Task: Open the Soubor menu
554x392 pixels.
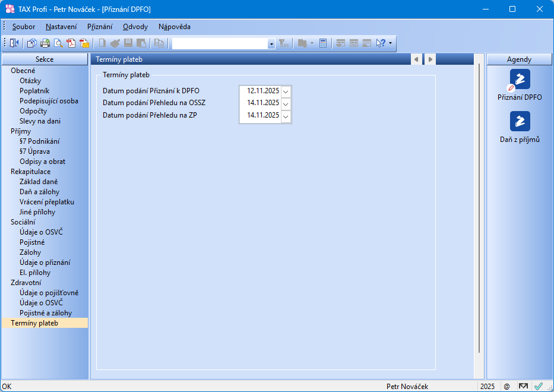Action: tap(24, 27)
